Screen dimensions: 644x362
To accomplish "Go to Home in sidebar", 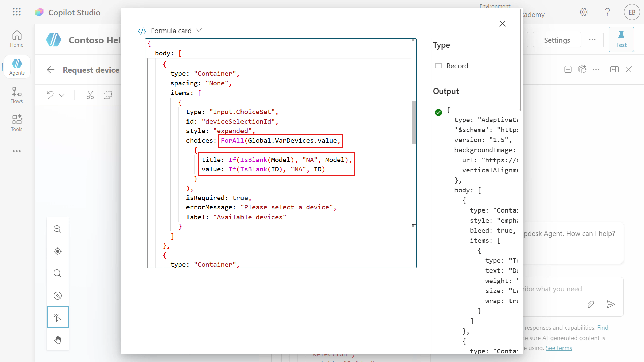I will 17,39.
